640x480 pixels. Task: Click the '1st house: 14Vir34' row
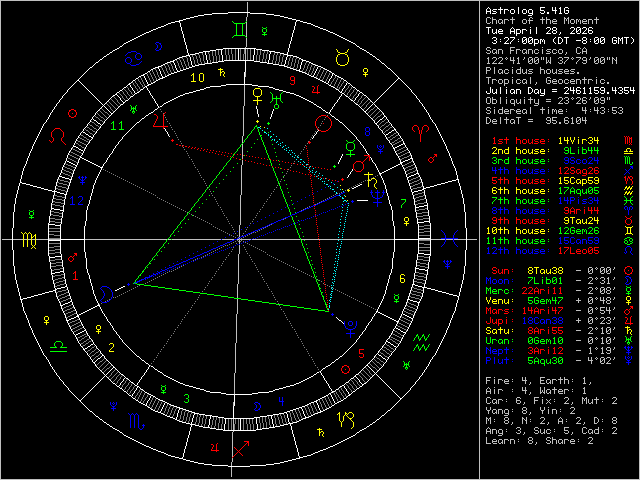(562, 141)
